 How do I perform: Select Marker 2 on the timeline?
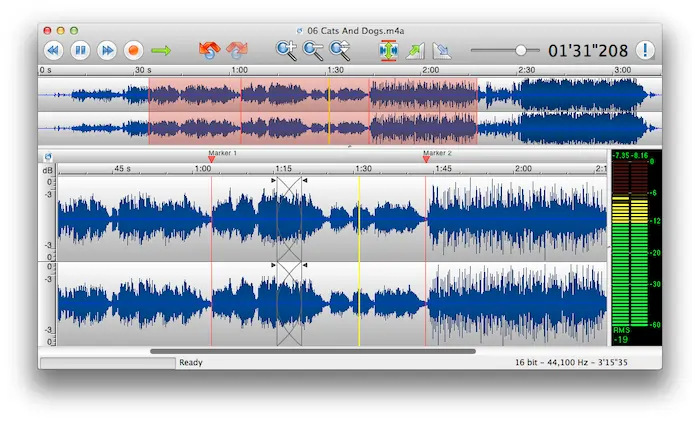[x=426, y=158]
